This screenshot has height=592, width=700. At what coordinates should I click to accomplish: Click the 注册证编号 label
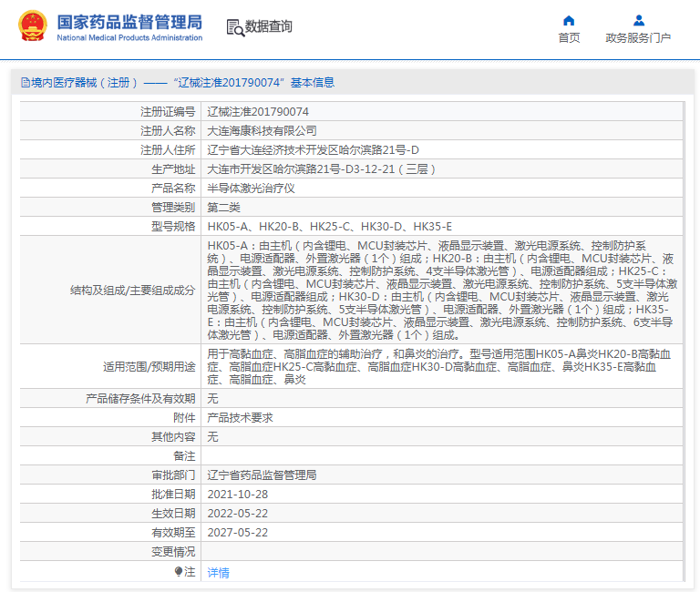click(168, 111)
